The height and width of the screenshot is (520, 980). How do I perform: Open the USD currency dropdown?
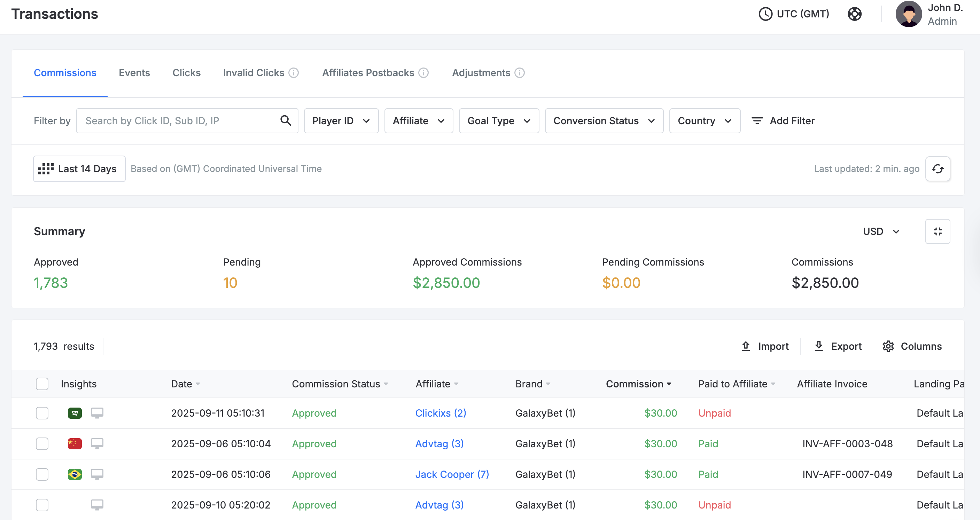[881, 231]
